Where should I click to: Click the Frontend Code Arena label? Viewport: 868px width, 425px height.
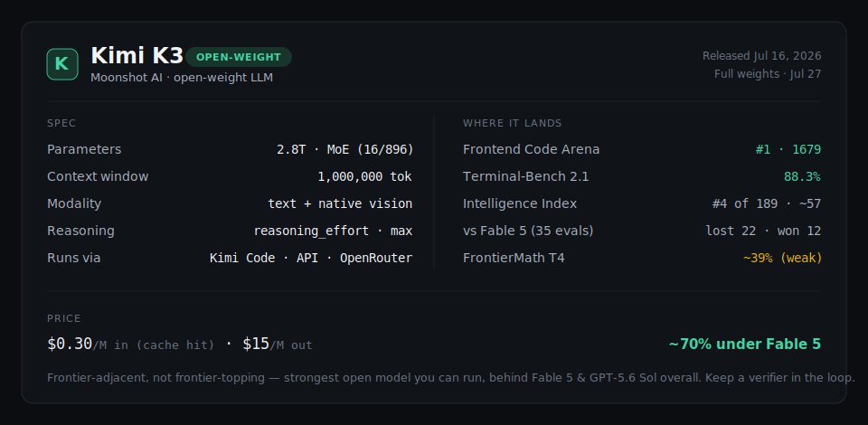pyautogui.click(x=531, y=149)
